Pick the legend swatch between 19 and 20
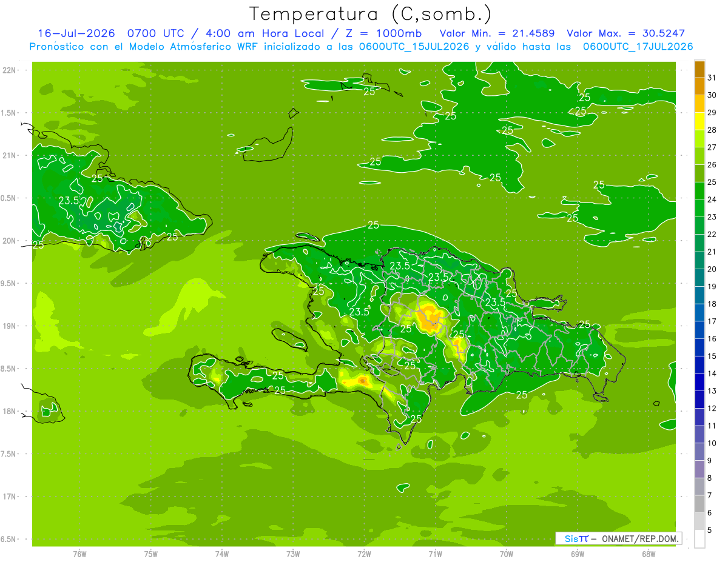 tap(699, 278)
